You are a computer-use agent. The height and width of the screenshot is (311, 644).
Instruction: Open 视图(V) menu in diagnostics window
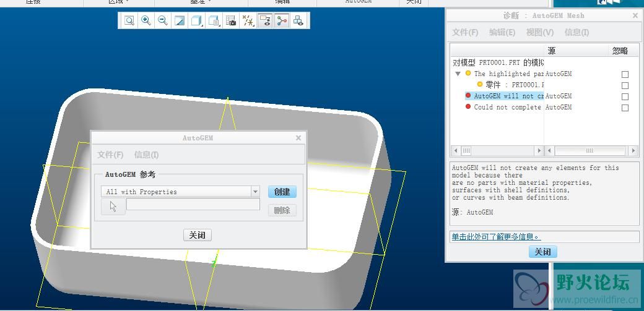(540, 32)
